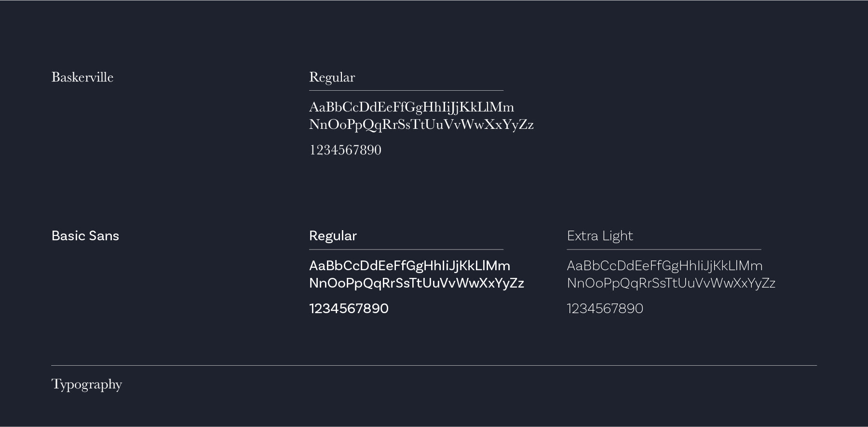Click the Basic Sans font name label
The height and width of the screenshot is (427, 868).
pos(85,236)
